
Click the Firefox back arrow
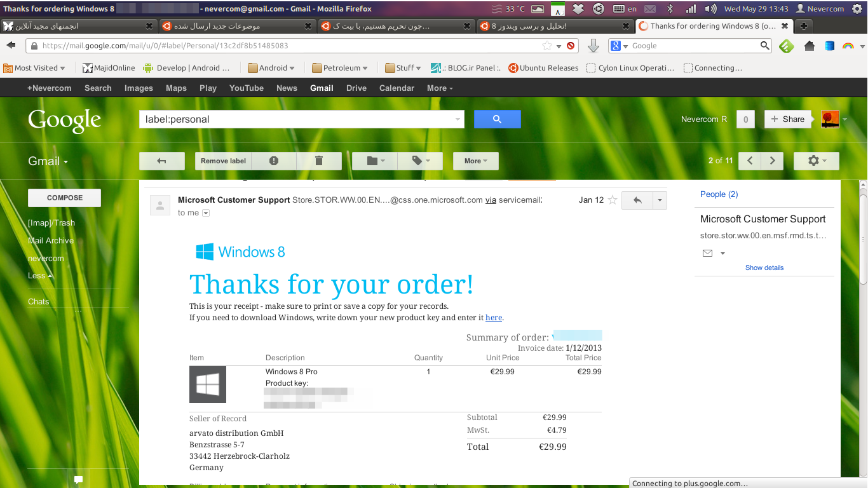[x=11, y=46]
